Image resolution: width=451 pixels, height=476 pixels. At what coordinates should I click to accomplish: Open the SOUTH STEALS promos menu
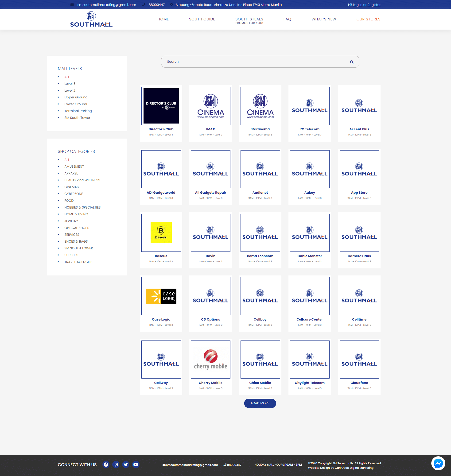pyautogui.click(x=249, y=21)
